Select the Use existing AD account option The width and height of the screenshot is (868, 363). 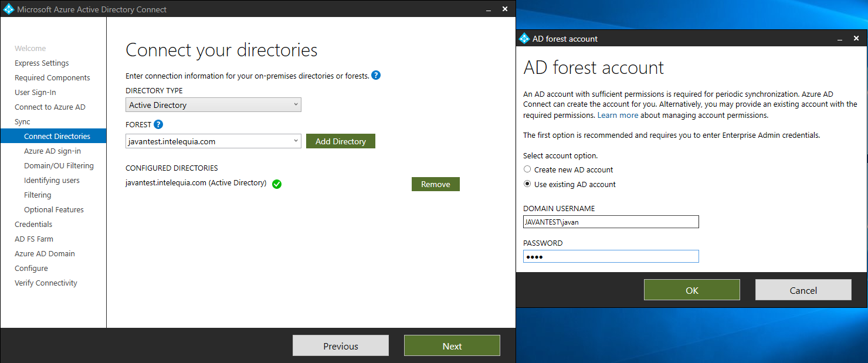pos(527,184)
